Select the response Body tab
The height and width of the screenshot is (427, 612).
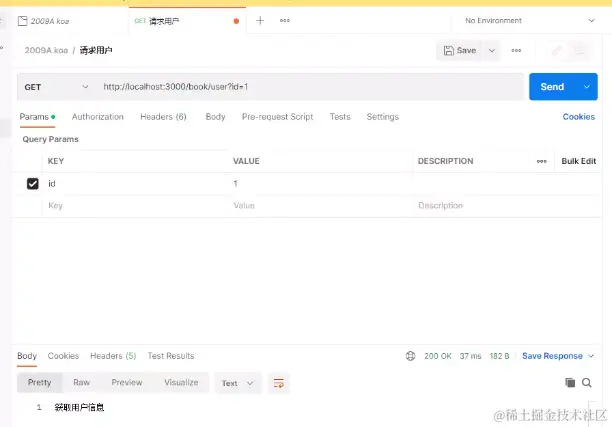pos(27,356)
